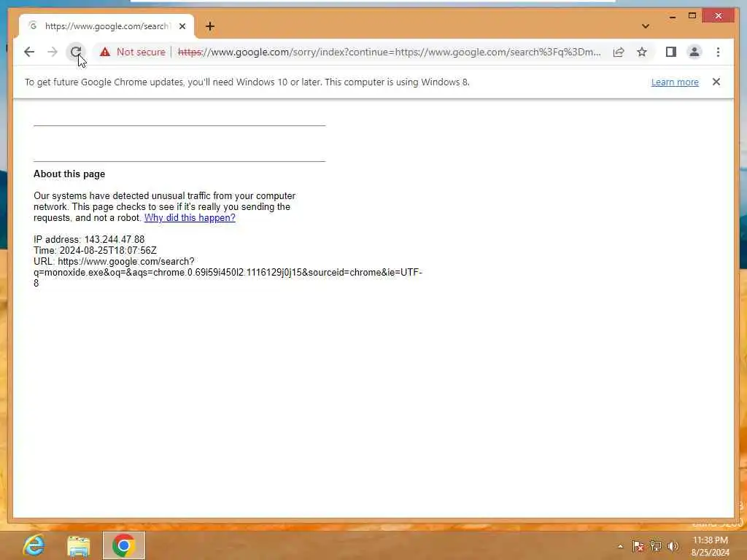Open the volume control icon
The width and height of the screenshot is (747, 560).
(673, 546)
